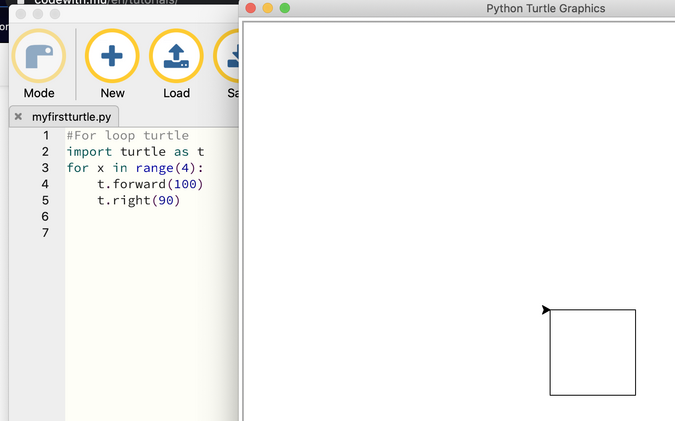
Task: Click the Mode button in Mu toolbar
Action: click(38, 63)
